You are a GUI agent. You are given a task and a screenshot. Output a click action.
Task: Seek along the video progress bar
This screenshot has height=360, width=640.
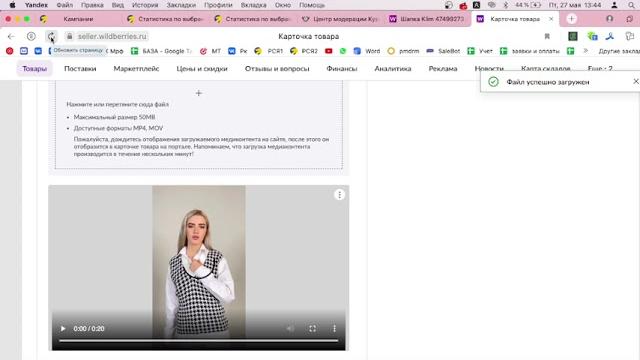pos(199,340)
